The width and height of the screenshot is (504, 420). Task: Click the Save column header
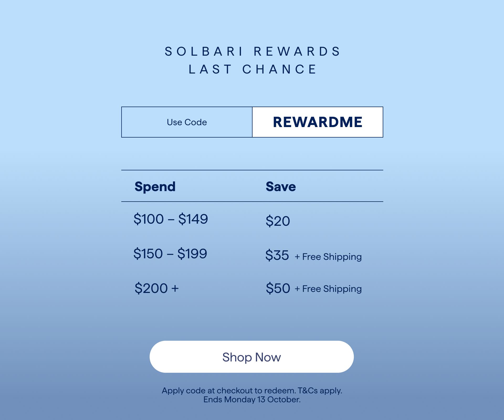coord(281,187)
